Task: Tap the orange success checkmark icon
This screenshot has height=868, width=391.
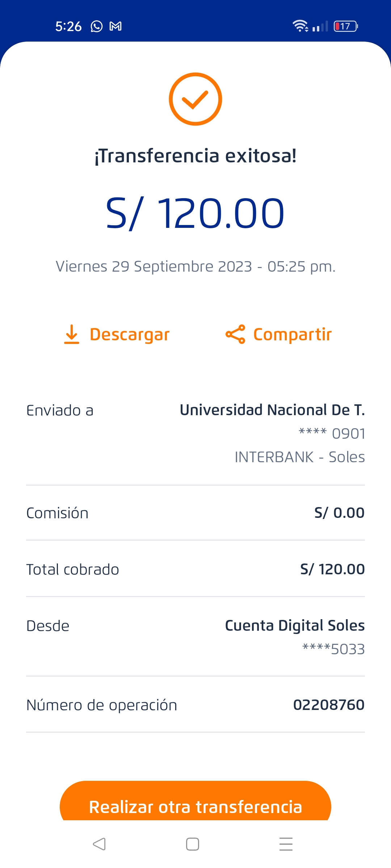Action: coord(195,99)
